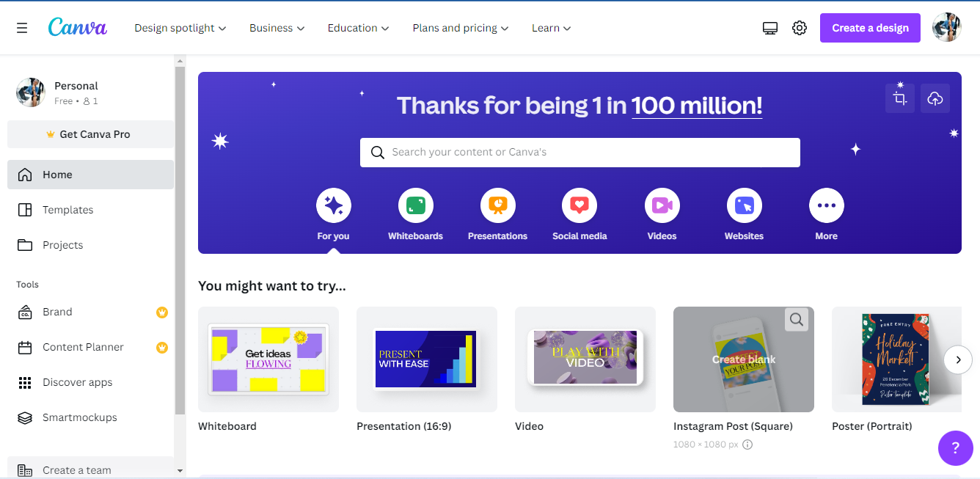The height and width of the screenshot is (479, 980).
Task: Click sidebar scrollbar down arrow
Action: point(180,470)
